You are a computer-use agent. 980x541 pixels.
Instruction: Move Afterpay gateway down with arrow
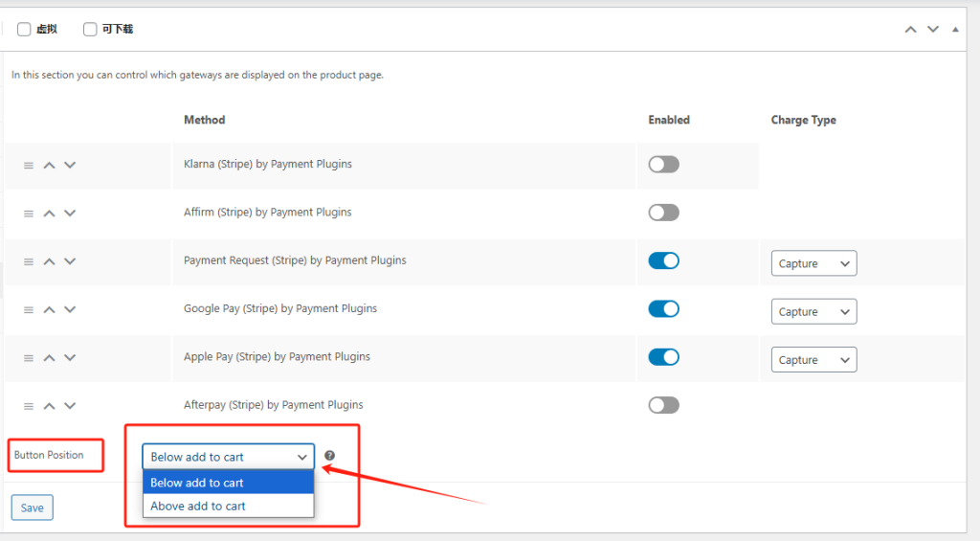[x=70, y=406]
